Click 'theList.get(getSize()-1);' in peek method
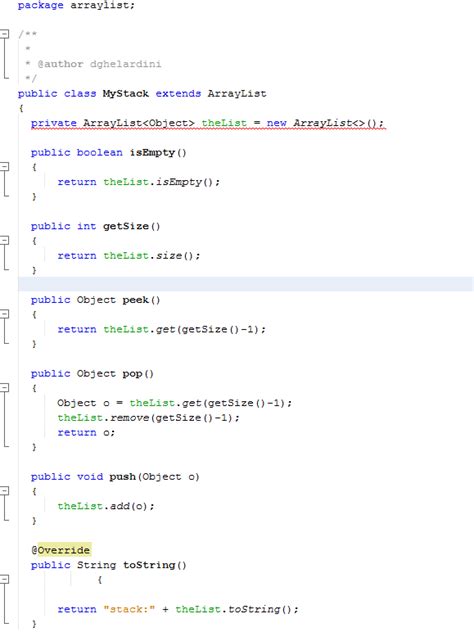The image size is (474, 632). point(184,329)
